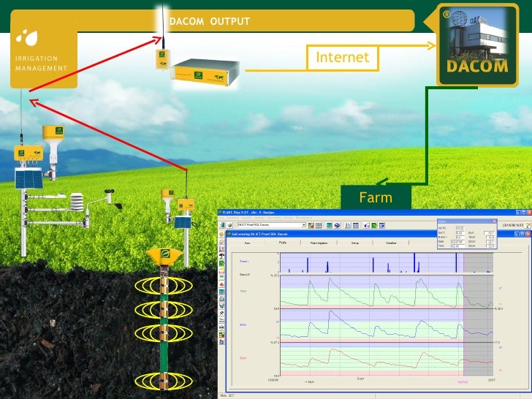Open the Setup tab

tap(355, 243)
